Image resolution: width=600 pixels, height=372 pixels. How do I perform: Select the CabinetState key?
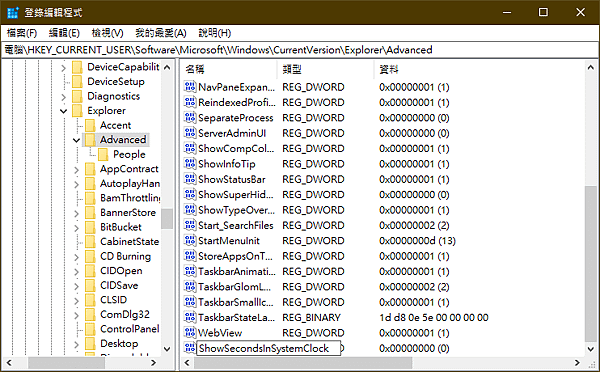129,241
